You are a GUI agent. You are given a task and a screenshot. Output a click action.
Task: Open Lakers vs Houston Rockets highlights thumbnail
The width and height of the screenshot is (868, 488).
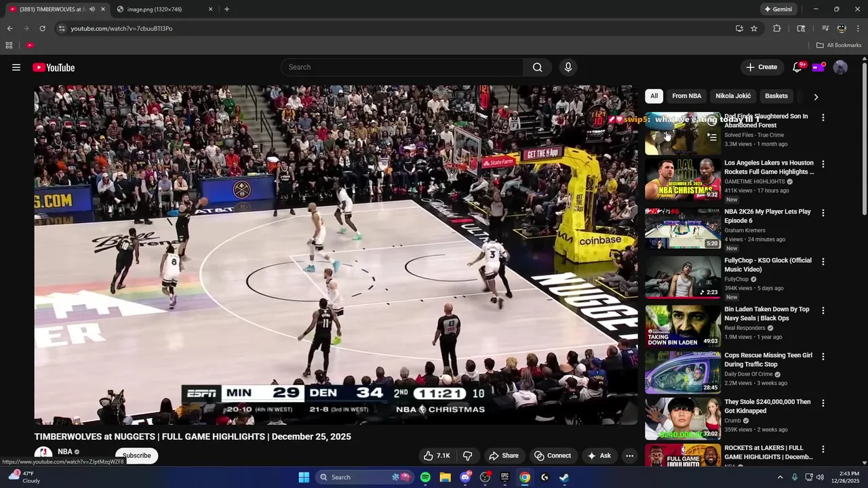pos(683,180)
